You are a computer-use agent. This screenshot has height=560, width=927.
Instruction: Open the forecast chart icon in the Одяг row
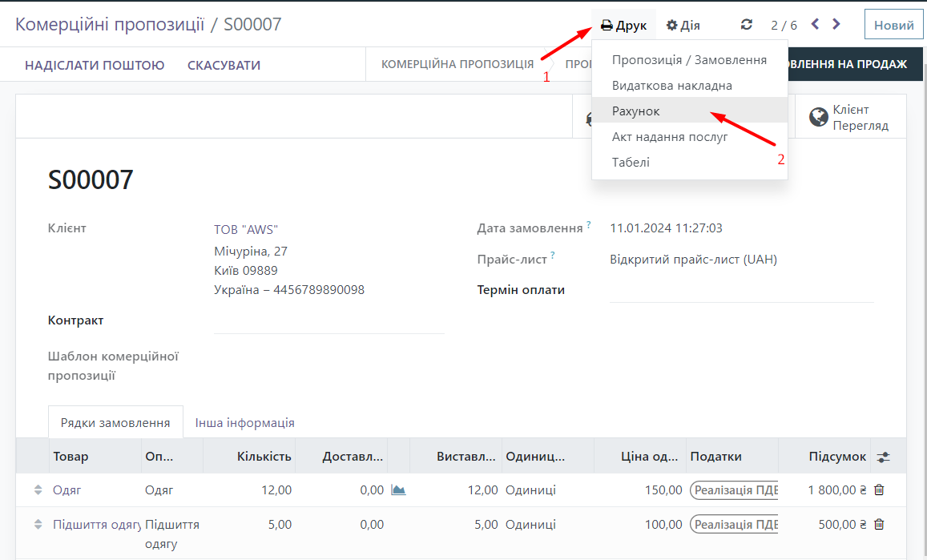click(x=398, y=490)
